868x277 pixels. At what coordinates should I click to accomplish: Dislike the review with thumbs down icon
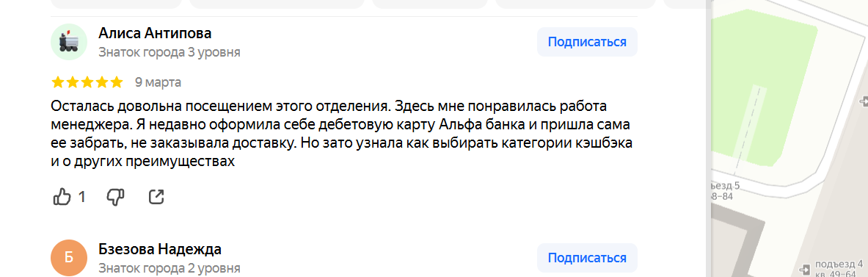[x=116, y=197]
